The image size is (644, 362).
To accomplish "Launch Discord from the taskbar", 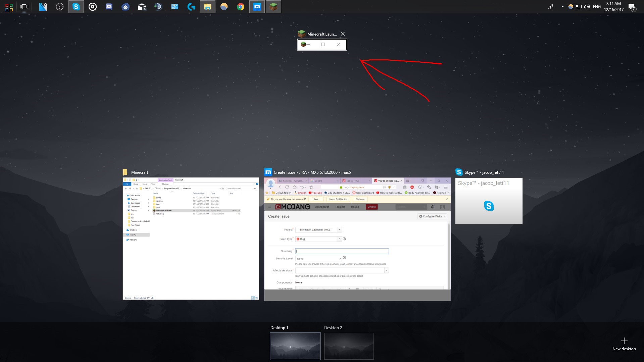I will (x=109, y=7).
